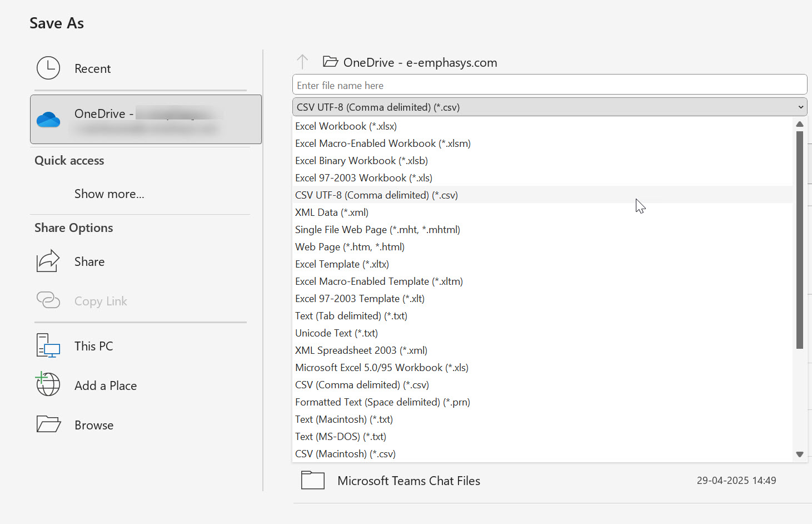Click Microsoft Teams Chat Files folder name
This screenshot has height=524, width=812.
(409, 481)
